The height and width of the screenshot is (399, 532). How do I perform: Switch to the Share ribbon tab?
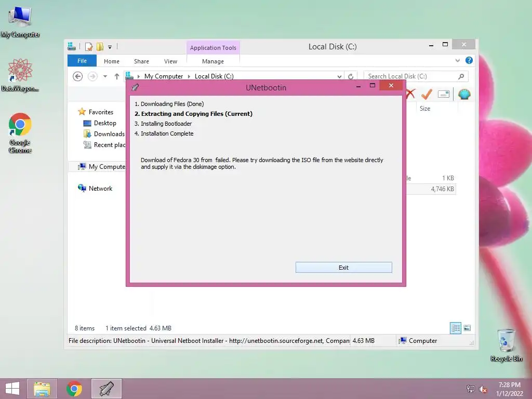(x=141, y=61)
